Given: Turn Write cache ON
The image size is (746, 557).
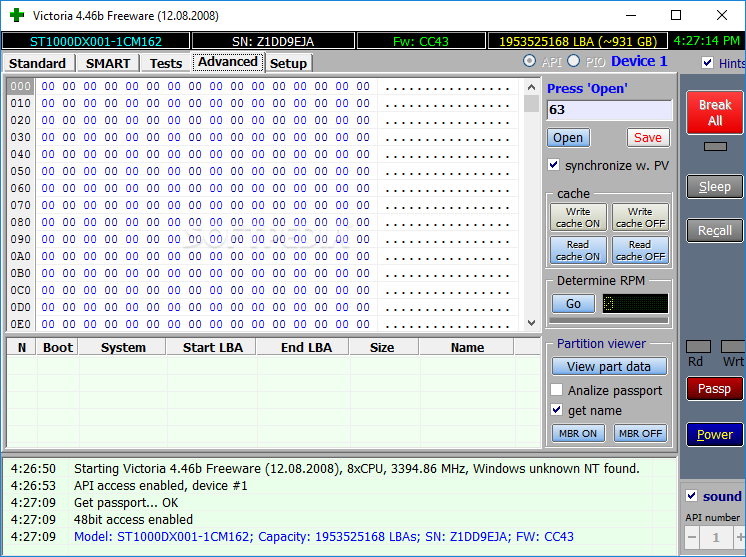Looking at the screenshot, I should (x=578, y=217).
